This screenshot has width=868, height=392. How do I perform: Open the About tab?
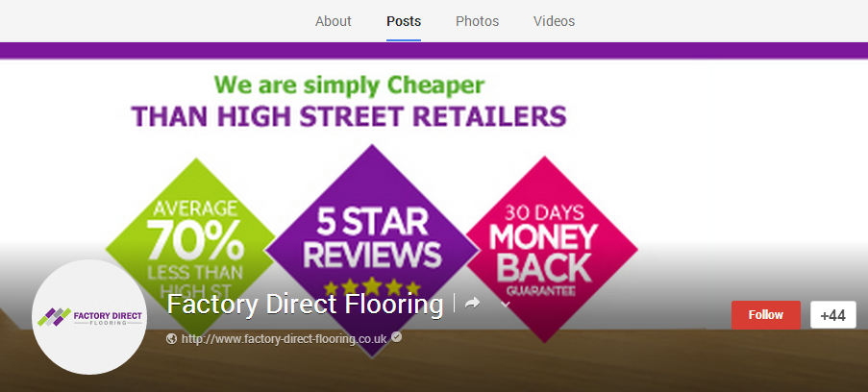334,21
